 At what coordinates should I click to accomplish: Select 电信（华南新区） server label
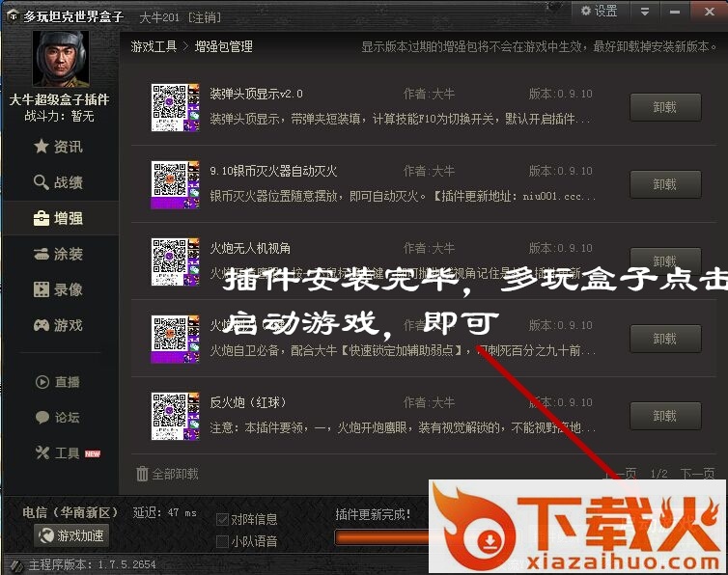(x=70, y=513)
